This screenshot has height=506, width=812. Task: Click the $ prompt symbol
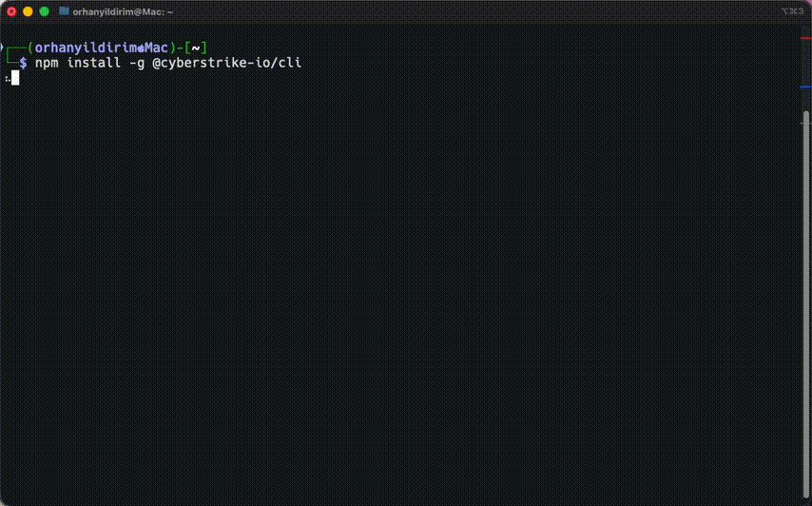23,63
